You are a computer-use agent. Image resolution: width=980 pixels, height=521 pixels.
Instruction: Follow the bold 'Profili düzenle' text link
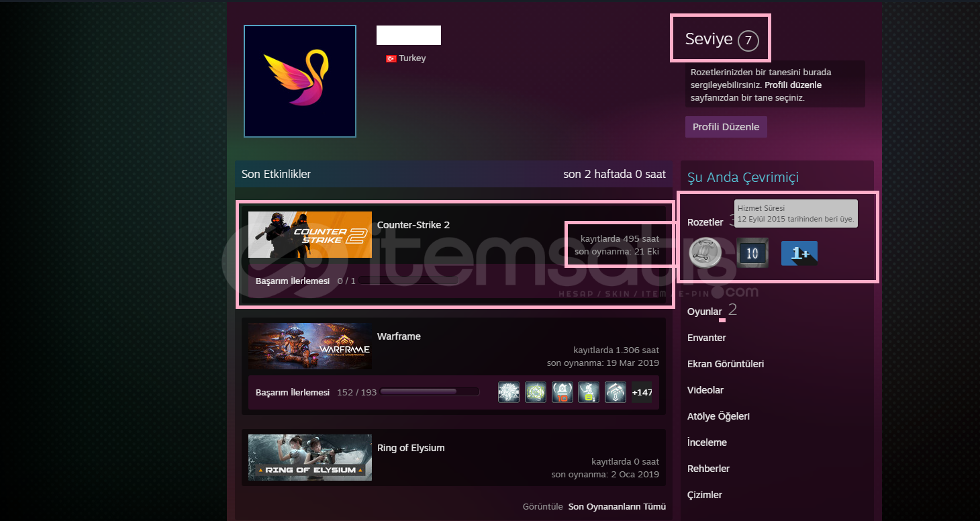point(793,85)
